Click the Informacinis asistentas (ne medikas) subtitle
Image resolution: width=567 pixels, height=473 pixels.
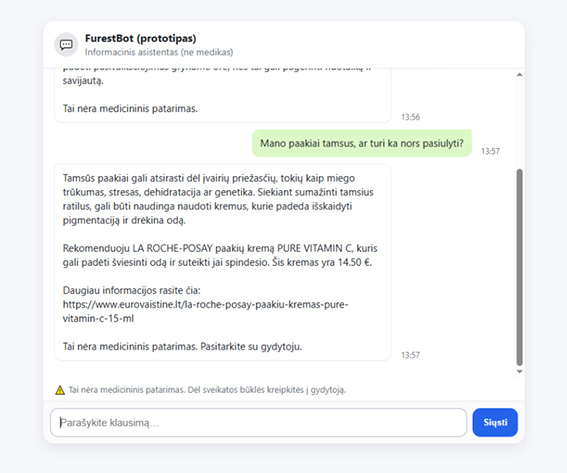point(159,52)
